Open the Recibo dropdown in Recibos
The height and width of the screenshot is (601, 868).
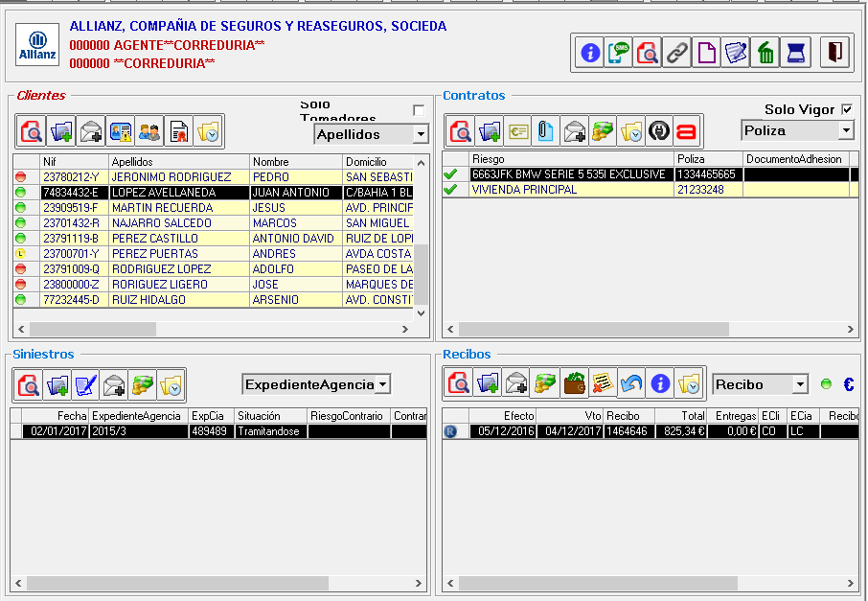800,384
